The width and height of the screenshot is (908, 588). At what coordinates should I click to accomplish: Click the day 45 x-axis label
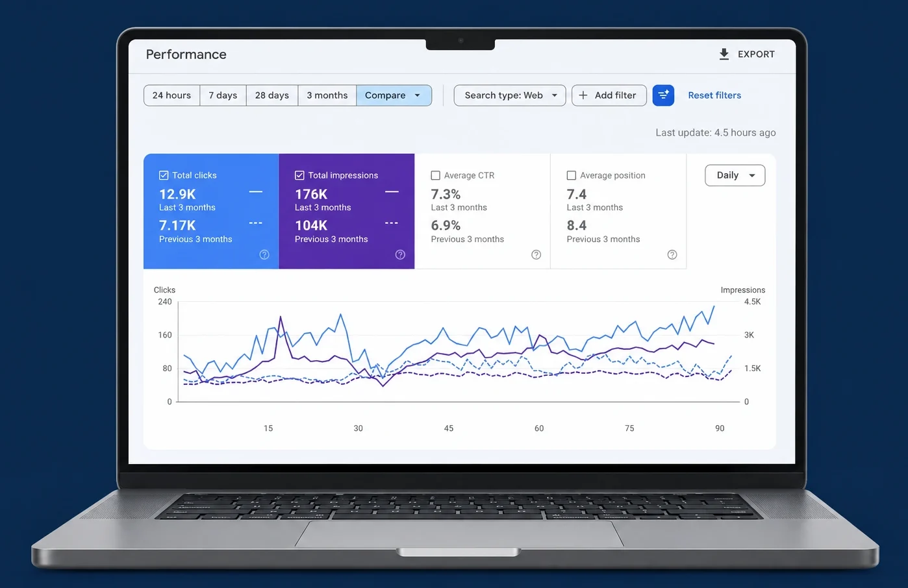tap(449, 428)
